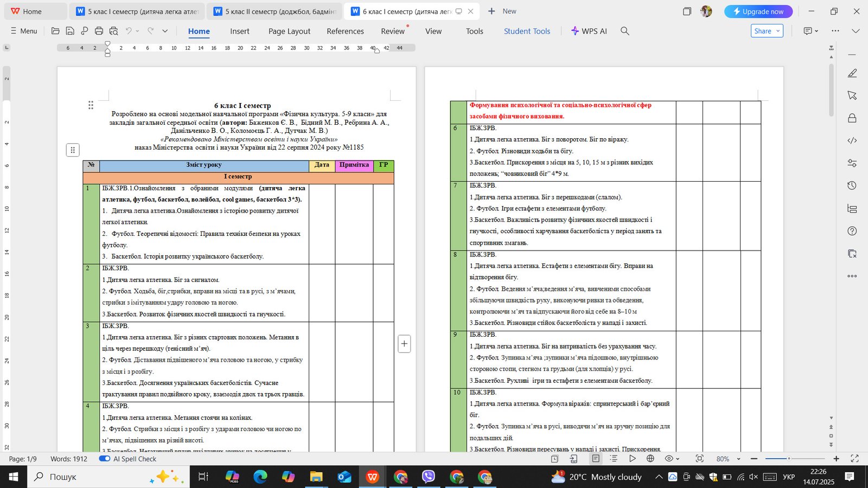Click the Export to PDF icon
The width and height of the screenshot is (868, 488).
pos(84,31)
